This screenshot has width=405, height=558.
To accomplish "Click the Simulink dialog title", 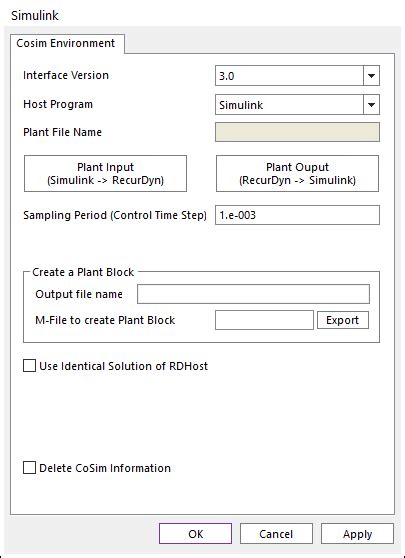I will (35, 15).
